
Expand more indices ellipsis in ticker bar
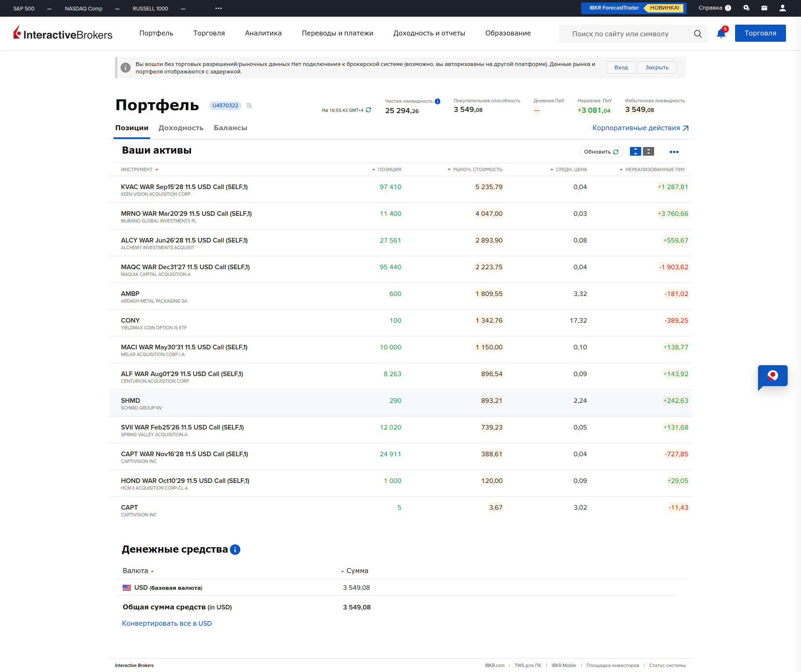(x=219, y=8)
